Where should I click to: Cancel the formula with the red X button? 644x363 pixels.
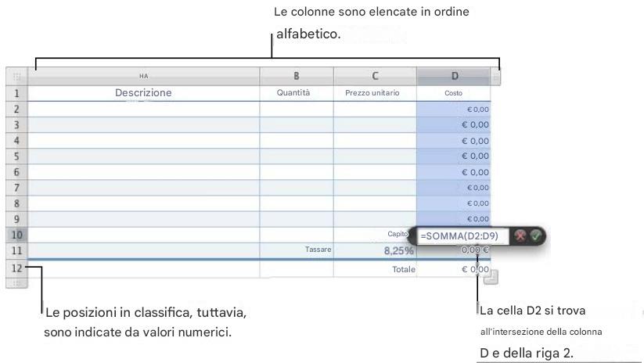click(520, 235)
